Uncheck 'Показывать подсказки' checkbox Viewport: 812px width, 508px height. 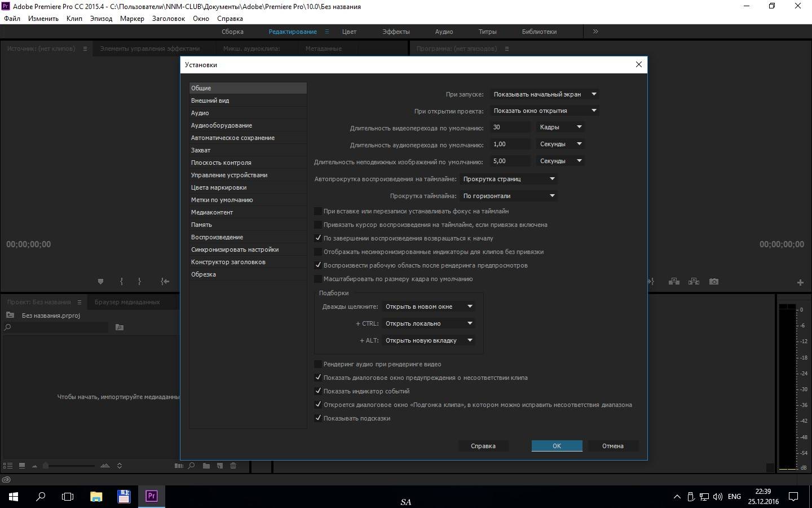pyautogui.click(x=318, y=418)
